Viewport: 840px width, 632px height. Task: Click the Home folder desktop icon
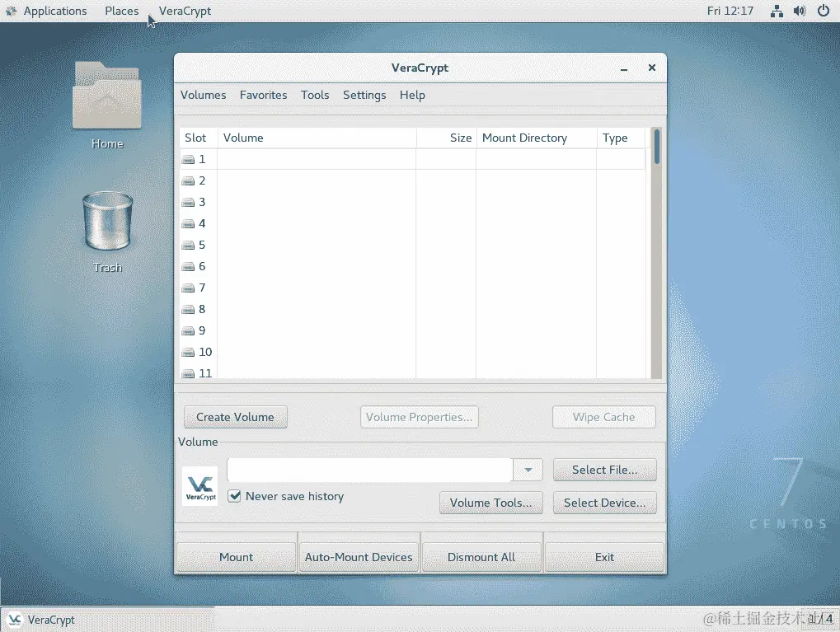click(107, 96)
